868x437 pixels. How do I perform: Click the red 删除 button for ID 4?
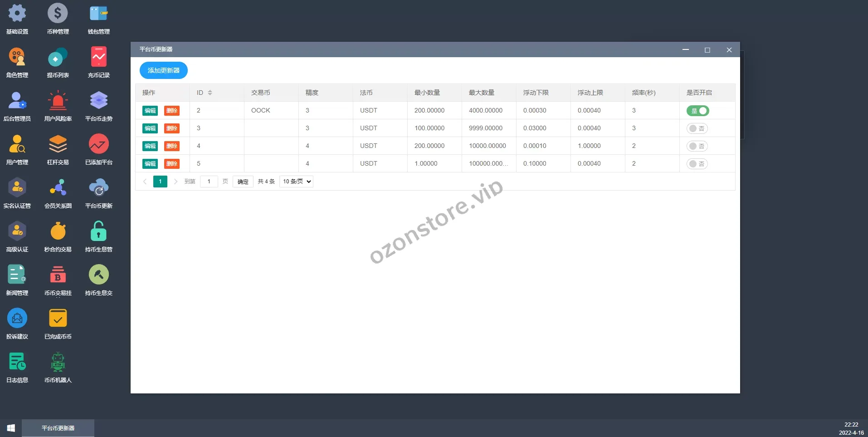(x=171, y=146)
